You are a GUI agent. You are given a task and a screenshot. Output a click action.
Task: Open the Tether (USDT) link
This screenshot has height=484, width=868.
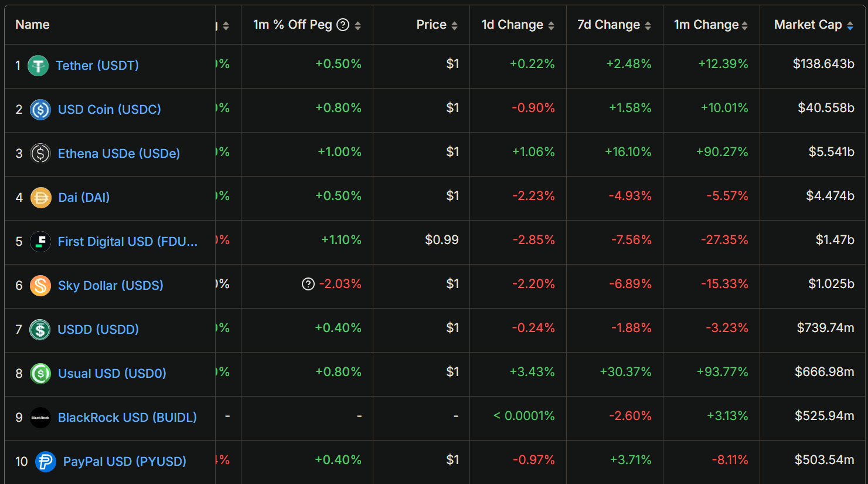pos(97,66)
